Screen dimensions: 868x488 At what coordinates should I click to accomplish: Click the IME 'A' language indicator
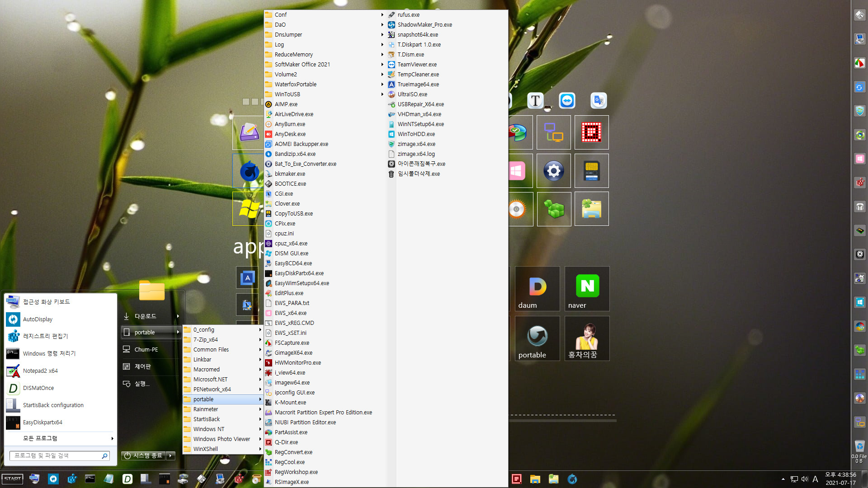(x=815, y=479)
